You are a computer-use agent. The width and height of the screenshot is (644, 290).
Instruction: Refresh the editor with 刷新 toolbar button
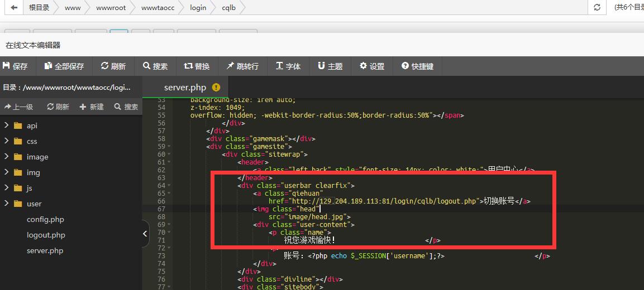pos(113,66)
